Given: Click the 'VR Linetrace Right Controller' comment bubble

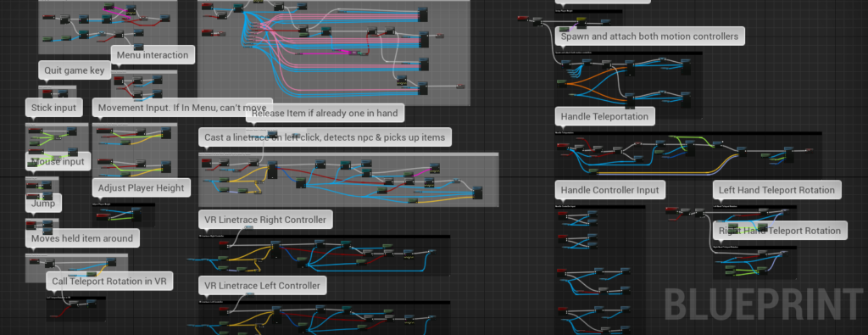Looking at the screenshot, I should 265,220.
